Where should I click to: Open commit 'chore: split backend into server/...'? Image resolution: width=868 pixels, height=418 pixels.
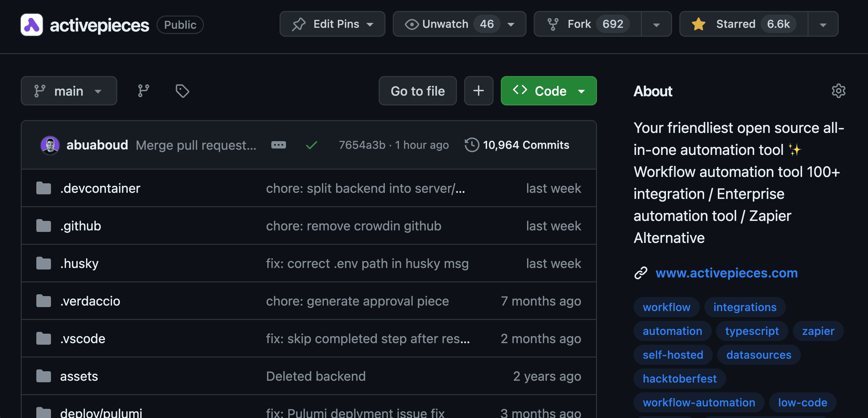click(x=365, y=188)
